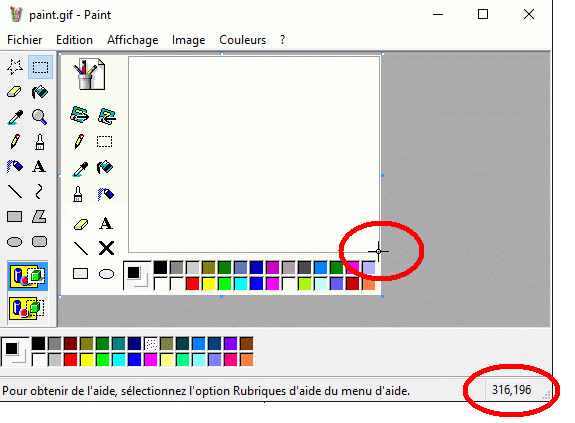Open the question mark help menu

pyautogui.click(x=282, y=40)
